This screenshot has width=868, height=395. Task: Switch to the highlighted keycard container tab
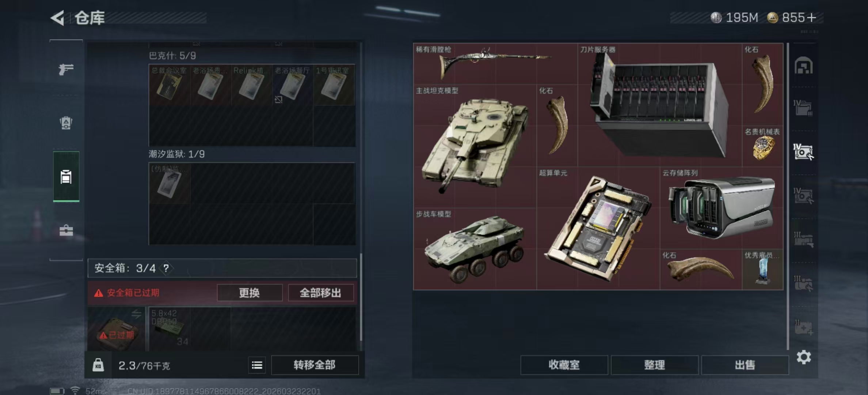(x=66, y=176)
